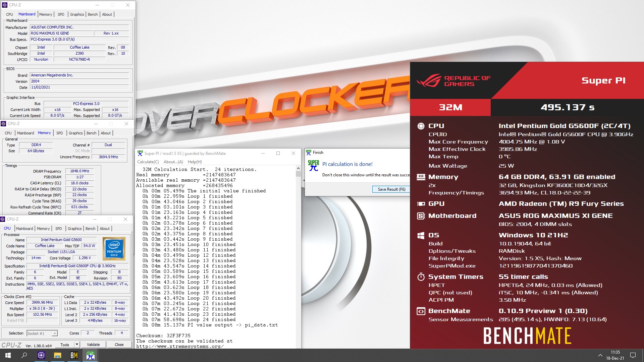The height and width of the screenshot is (362, 644).
Task: Click the Tools button in CPU-Z
Action: click(x=65, y=345)
